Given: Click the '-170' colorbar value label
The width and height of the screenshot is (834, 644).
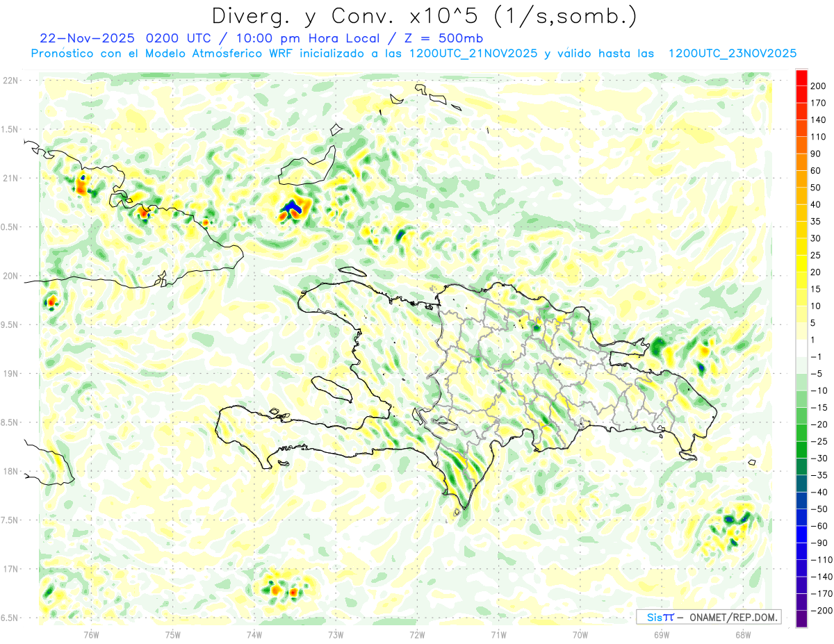Looking at the screenshot, I should coord(821,593).
